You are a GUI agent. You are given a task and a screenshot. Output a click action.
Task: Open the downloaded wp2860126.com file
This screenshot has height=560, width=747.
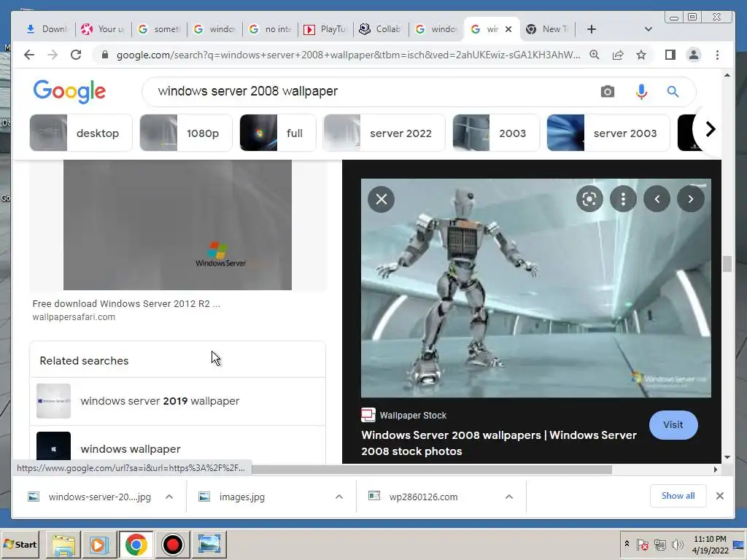pos(423,497)
